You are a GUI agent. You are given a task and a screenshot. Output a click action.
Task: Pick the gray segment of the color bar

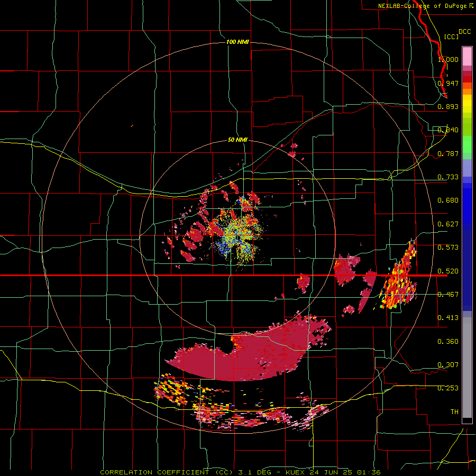(x=467, y=368)
